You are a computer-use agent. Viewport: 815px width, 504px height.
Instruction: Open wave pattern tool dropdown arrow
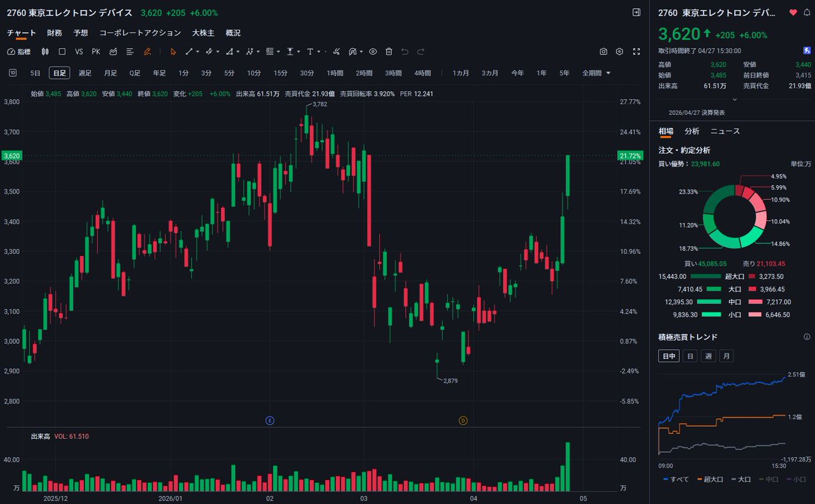[x=258, y=52]
